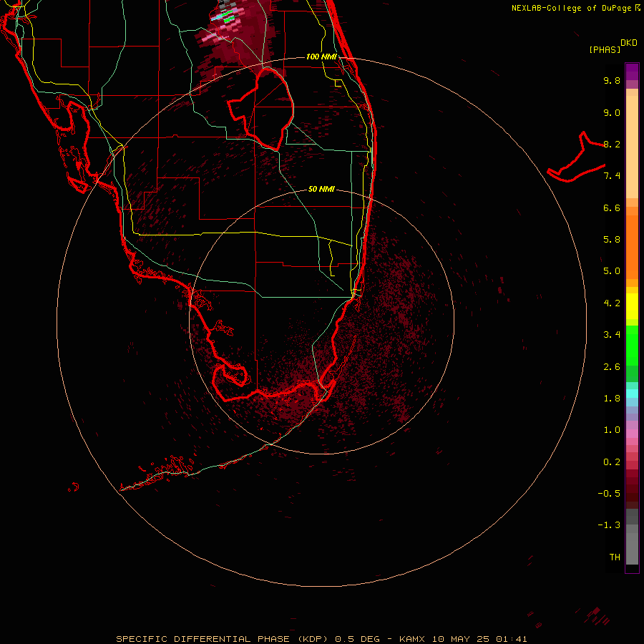
Task: Click the TH threshold label
Action: 615,557
